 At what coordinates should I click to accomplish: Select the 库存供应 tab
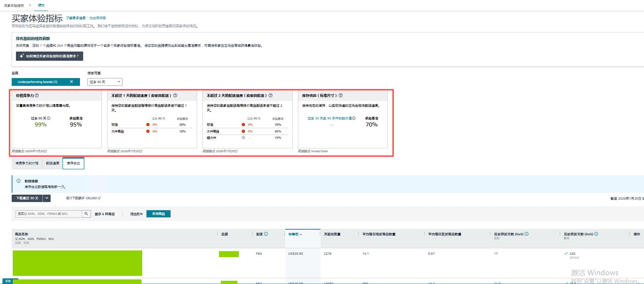pos(73,163)
